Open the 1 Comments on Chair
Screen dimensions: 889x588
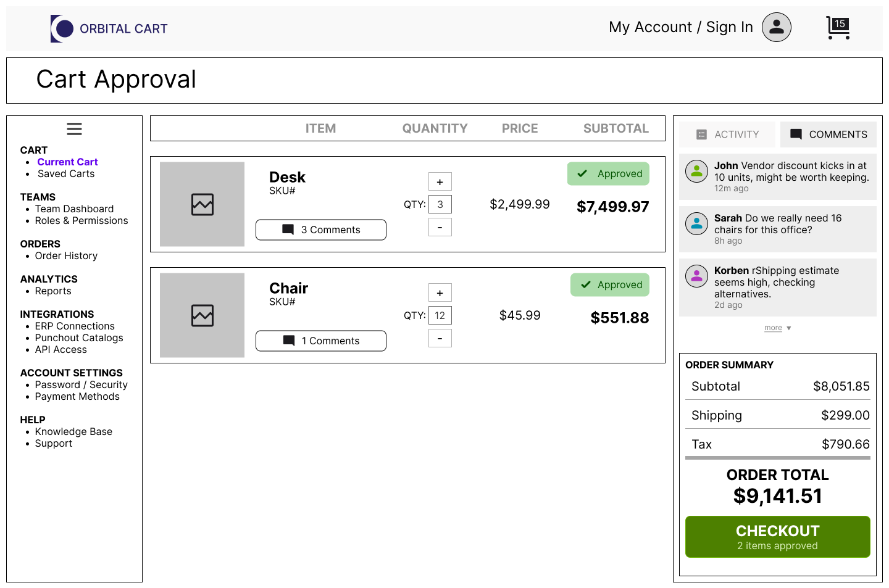coord(321,341)
